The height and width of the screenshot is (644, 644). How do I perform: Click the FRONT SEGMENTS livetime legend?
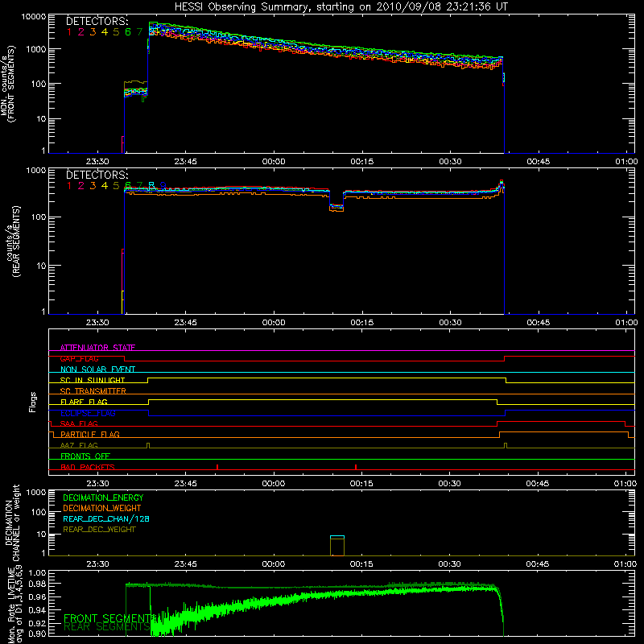[x=109, y=618]
